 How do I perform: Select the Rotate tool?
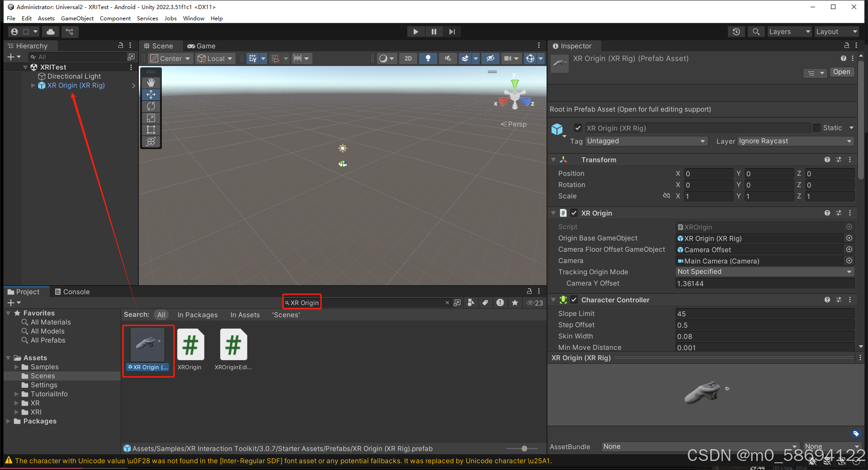(151, 106)
